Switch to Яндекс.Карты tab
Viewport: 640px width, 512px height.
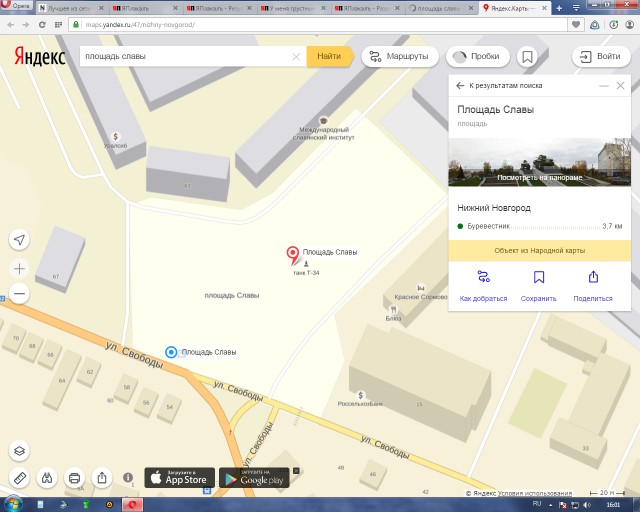[515, 8]
